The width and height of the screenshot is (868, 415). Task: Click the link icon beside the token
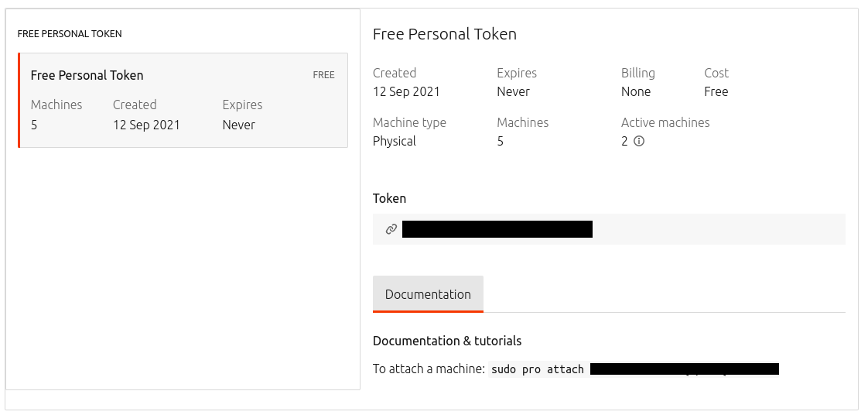(391, 229)
